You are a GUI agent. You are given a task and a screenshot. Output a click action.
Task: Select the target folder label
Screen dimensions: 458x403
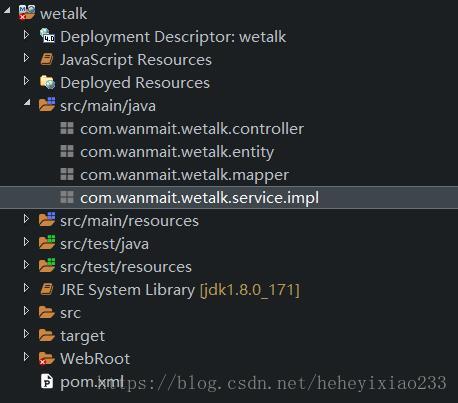point(82,336)
